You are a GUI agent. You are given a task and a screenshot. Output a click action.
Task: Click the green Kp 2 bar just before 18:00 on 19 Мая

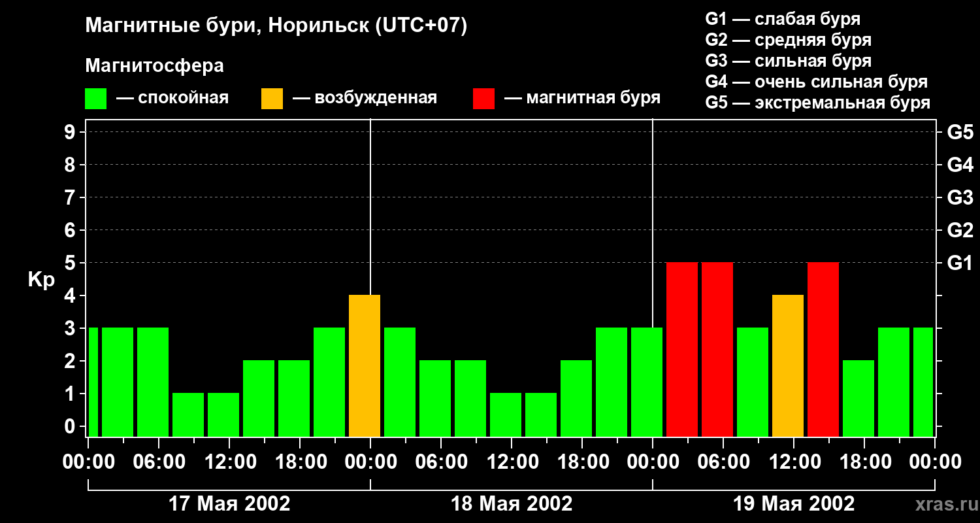click(x=858, y=399)
